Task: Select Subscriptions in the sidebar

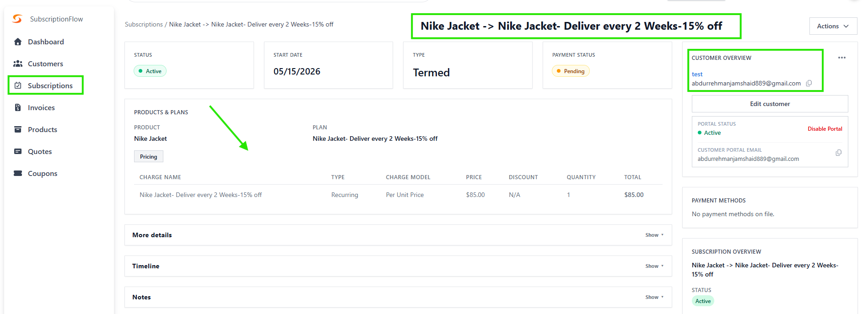Action: (x=50, y=85)
